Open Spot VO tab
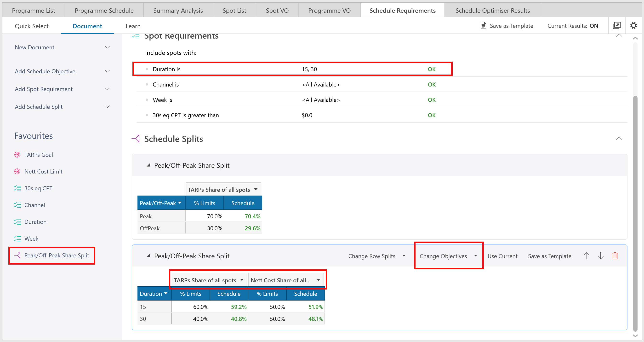Image resolution: width=644 pixels, height=342 pixels. click(x=277, y=11)
